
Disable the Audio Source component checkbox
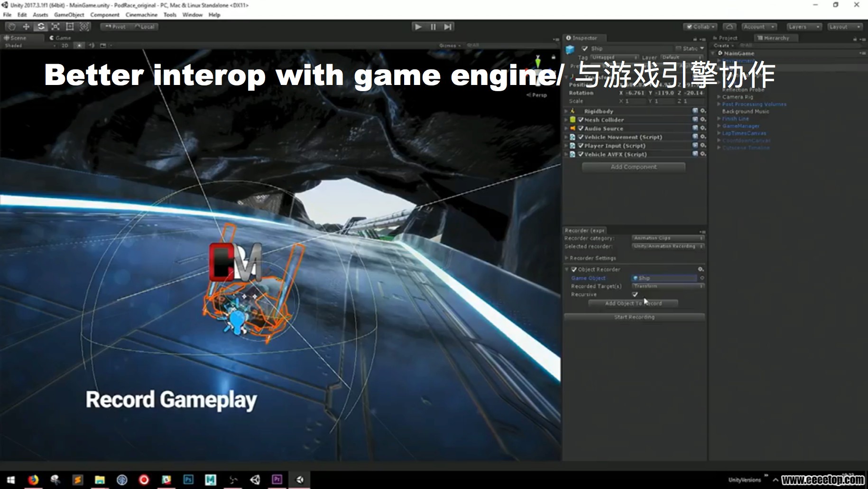581,128
